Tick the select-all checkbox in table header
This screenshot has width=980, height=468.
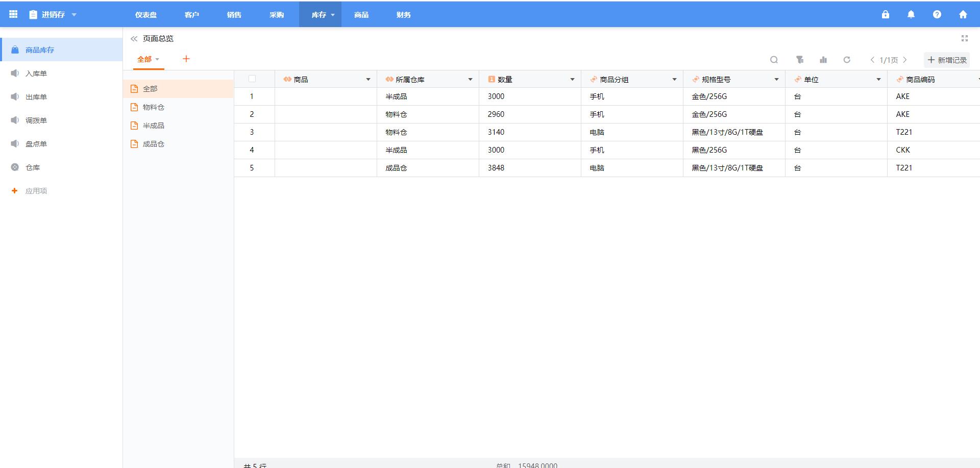coord(252,79)
